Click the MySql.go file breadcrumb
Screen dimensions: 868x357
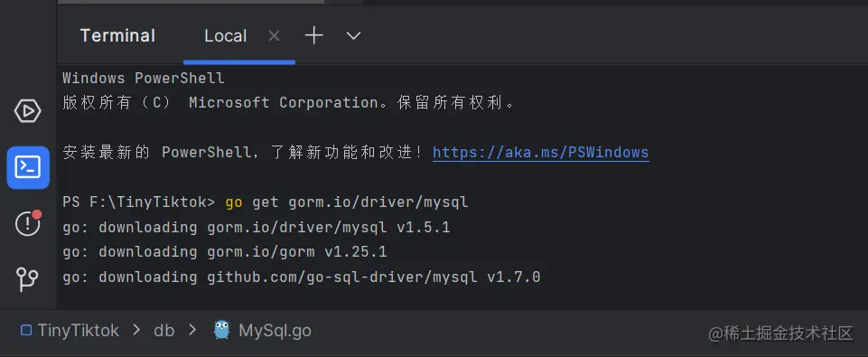tap(275, 331)
